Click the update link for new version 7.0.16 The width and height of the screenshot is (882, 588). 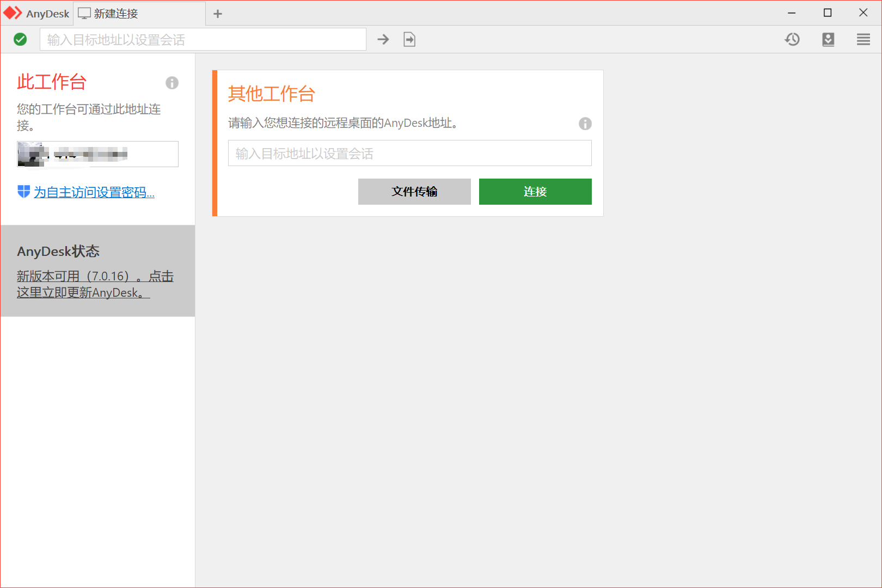[95, 284]
